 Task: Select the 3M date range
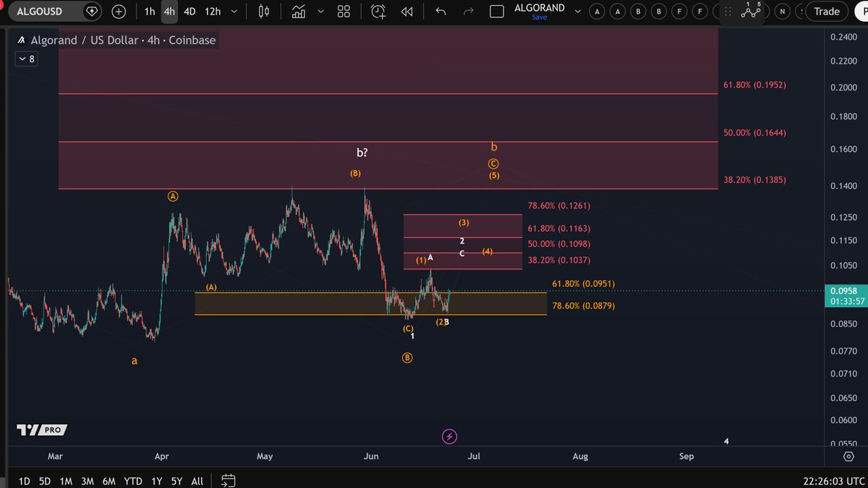[x=88, y=481]
